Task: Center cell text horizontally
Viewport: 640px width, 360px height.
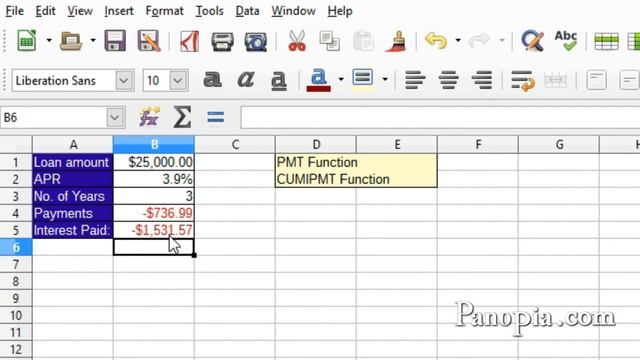Action: [449, 80]
